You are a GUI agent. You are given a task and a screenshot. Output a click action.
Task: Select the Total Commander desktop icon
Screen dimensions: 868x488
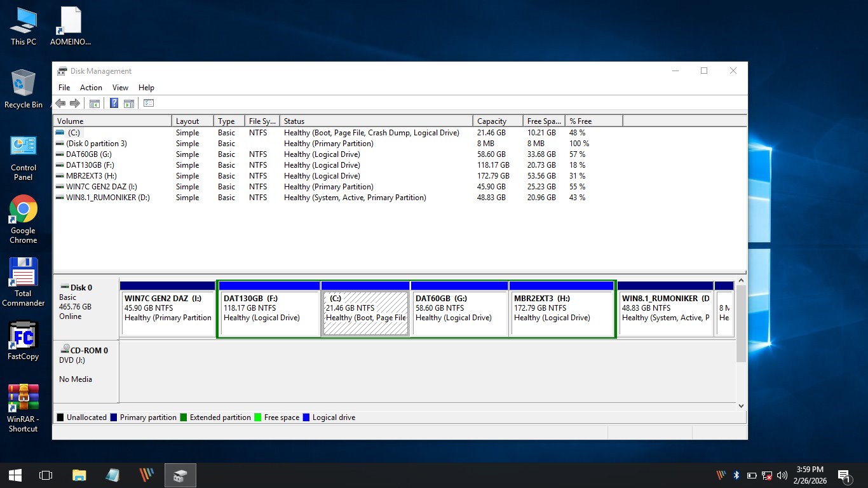pyautogui.click(x=24, y=282)
